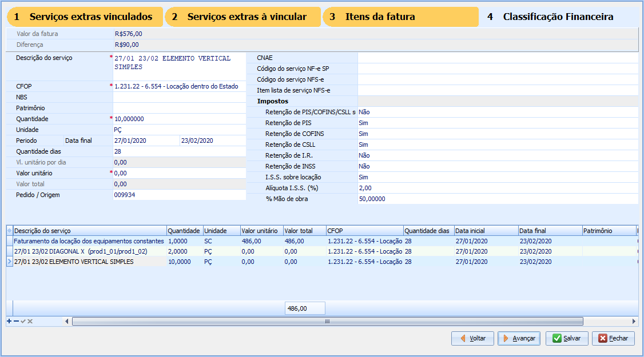Change the Retenção de COFINS value

point(498,134)
